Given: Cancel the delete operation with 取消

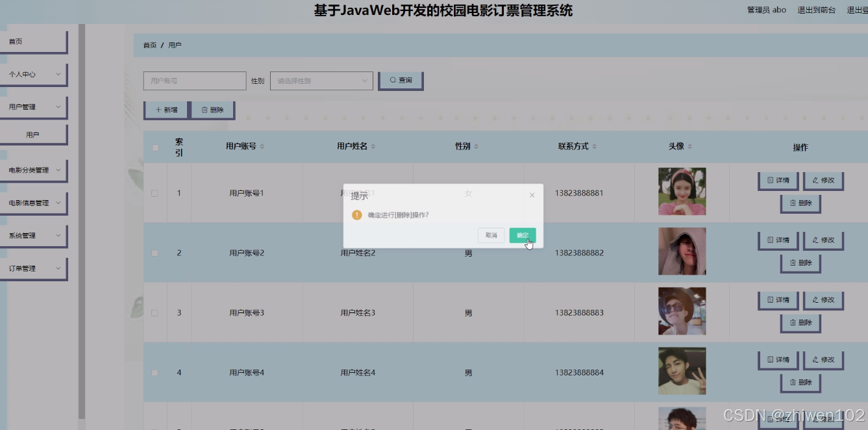Looking at the screenshot, I should click(x=491, y=235).
